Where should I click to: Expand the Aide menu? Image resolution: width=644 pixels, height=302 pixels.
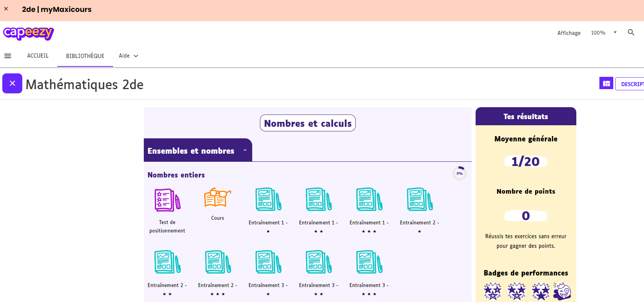tap(128, 56)
